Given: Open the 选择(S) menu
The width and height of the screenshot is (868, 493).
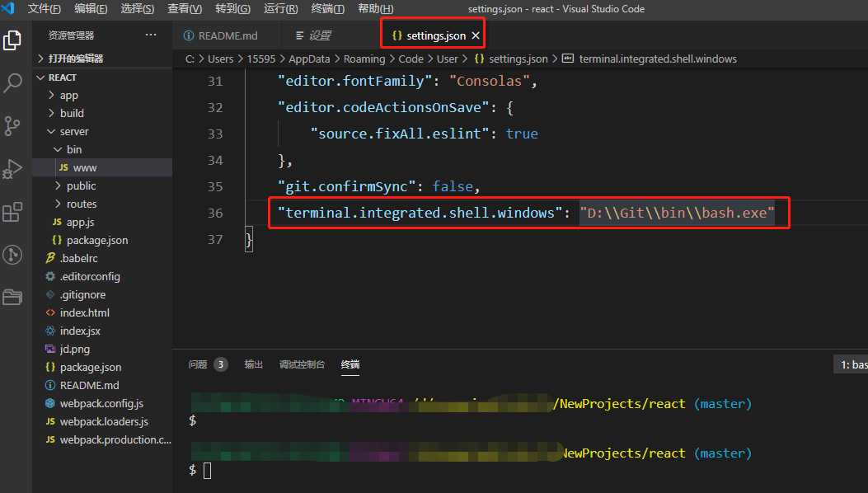Looking at the screenshot, I should (x=138, y=9).
